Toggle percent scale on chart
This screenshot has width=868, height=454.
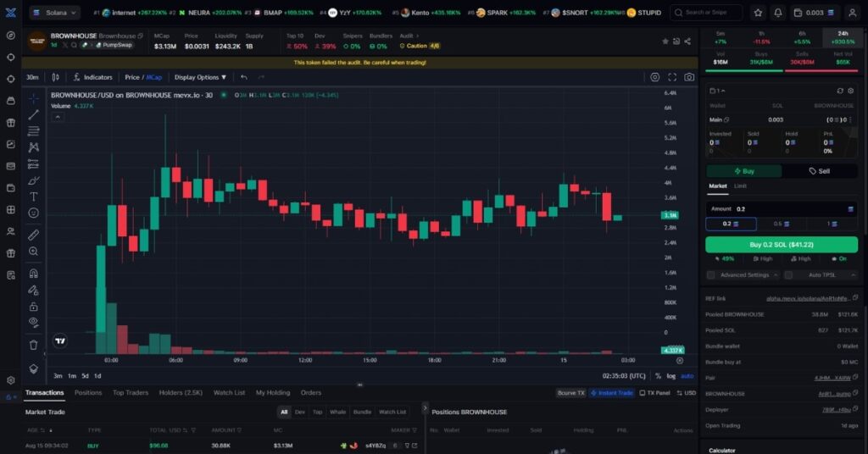click(658, 376)
